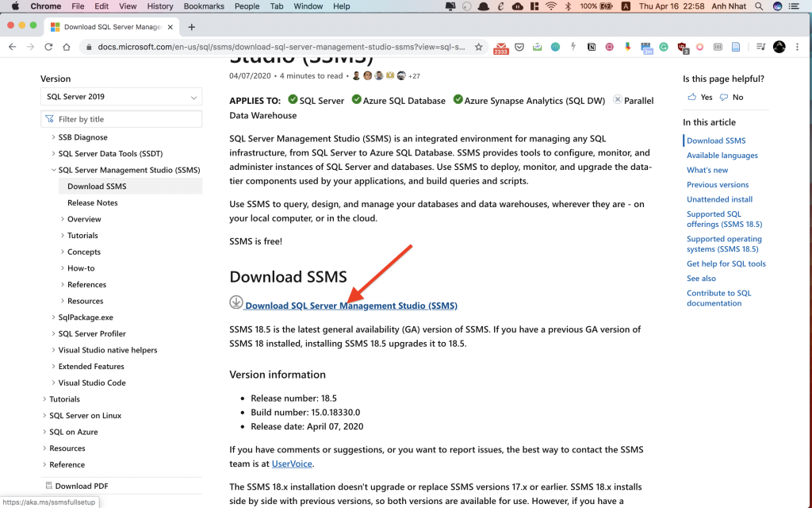Click the browser forward arrow
Screen dimensions: 812x508
coord(31,47)
